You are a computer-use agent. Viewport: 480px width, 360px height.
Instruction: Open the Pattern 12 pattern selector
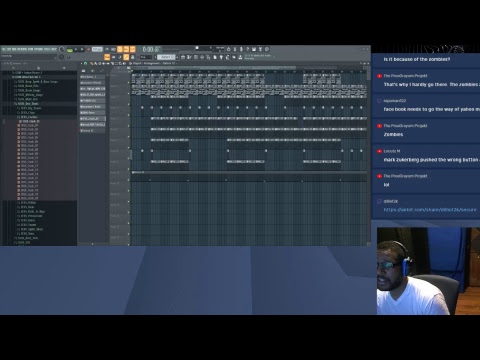click(167, 57)
